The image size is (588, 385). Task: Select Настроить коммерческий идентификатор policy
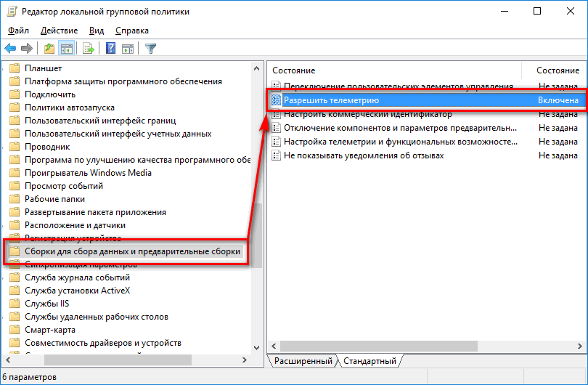coord(368,114)
